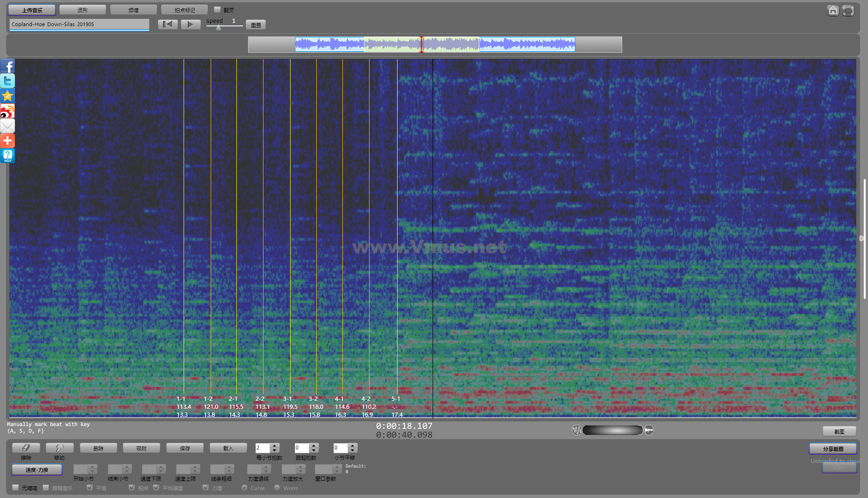
Task: Increase the 小节平移 bar shift value
Action: click(x=353, y=445)
